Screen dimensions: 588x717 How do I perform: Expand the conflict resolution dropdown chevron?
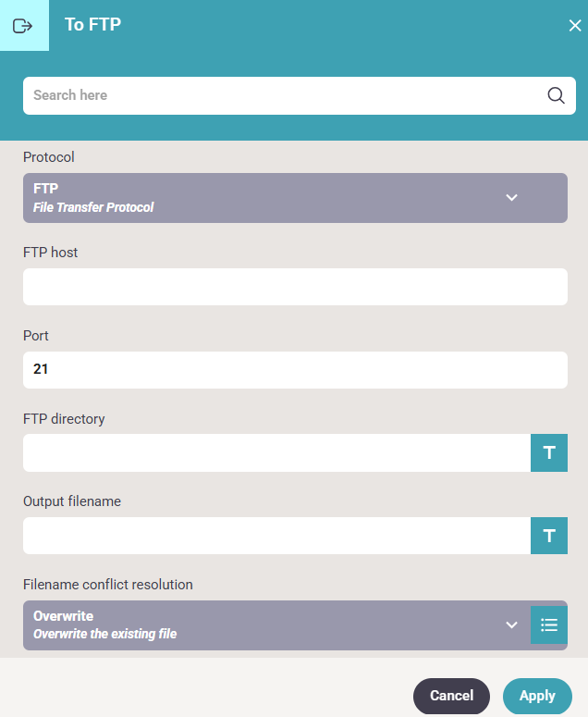(x=512, y=625)
